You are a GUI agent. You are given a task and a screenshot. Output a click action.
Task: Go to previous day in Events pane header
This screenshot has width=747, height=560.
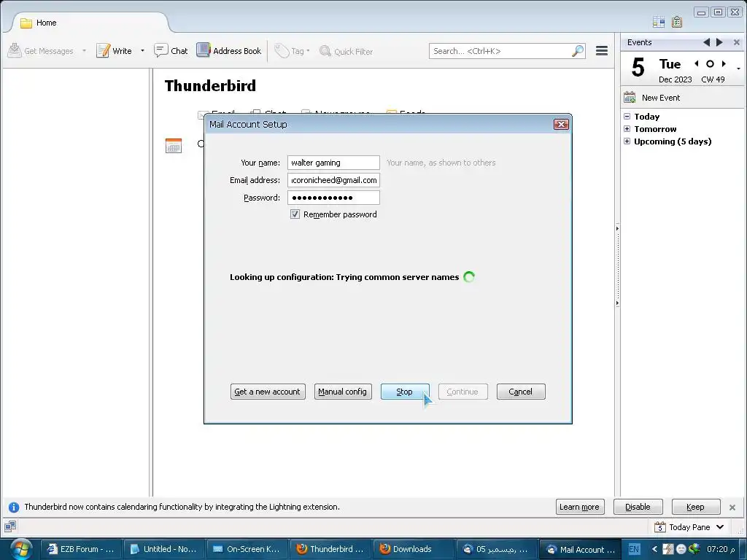pyautogui.click(x=706, y=42)
